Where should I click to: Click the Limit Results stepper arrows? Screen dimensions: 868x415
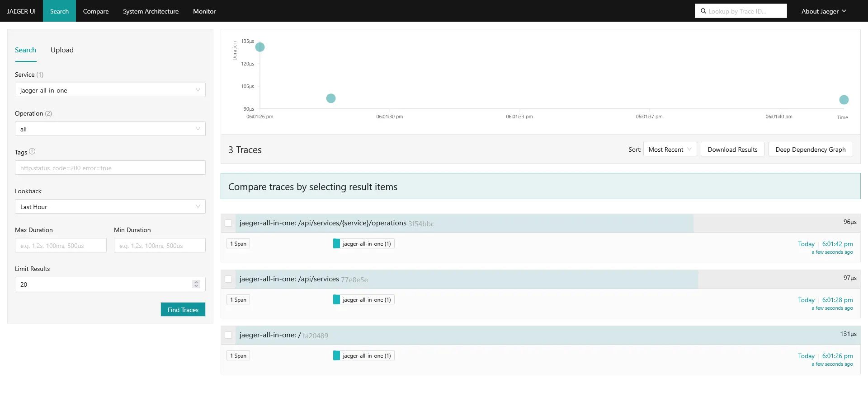(196, 284)
